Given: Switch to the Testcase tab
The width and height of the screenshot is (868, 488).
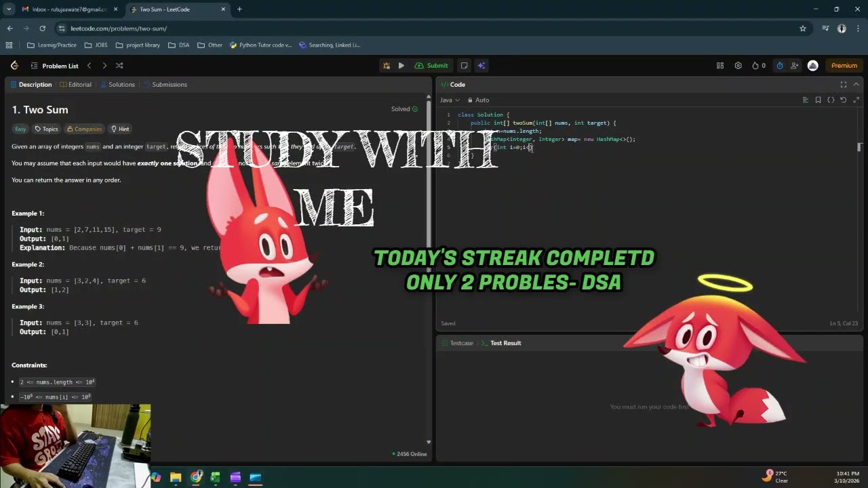Looking at the screenshot, I should point(457,343).
